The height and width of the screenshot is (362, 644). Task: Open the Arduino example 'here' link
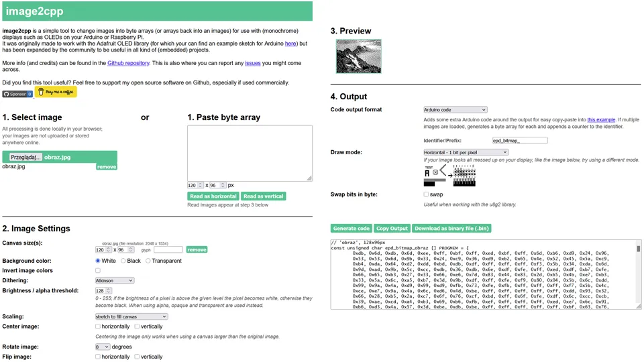(290, 44)
